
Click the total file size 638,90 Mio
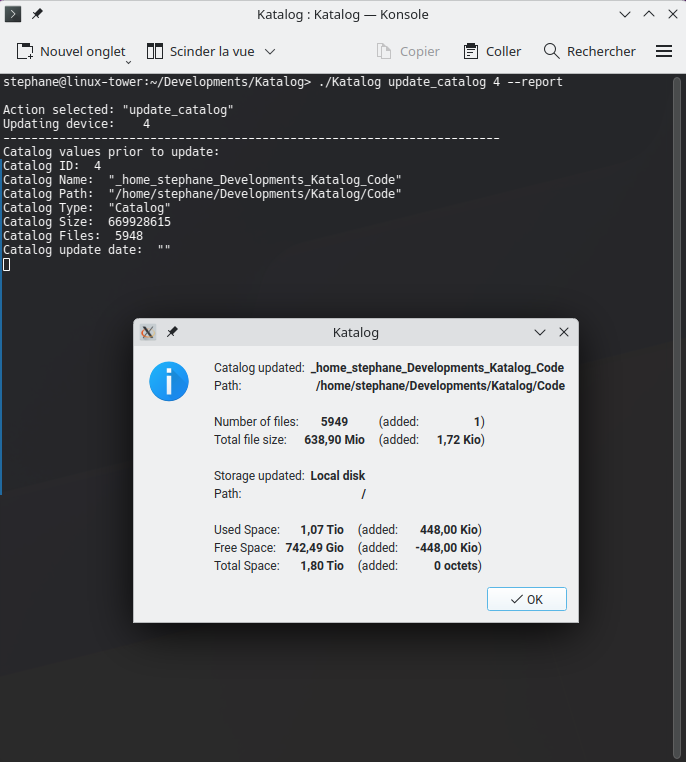(x=334, y=440)
